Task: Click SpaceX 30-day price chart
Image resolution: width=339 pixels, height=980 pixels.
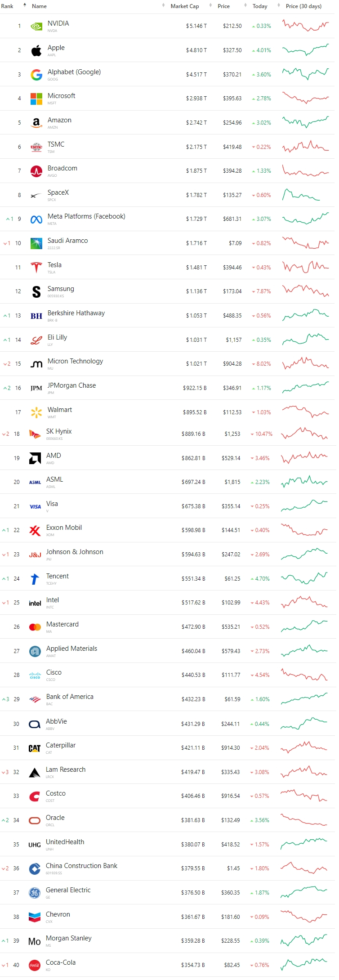Action: [301, 195]
